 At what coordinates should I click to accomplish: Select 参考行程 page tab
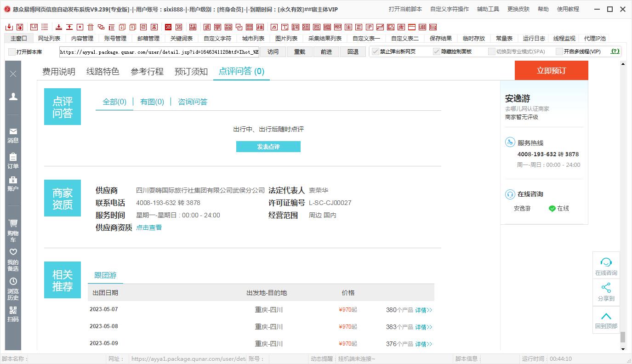pyautogui.click(x=147, y=71)
